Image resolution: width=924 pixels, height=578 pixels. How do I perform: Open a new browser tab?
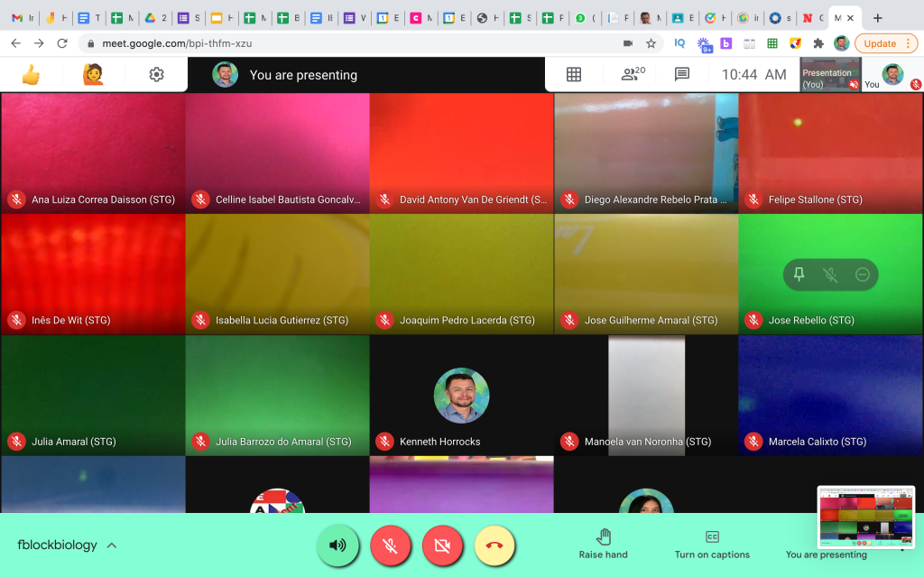(x=877, y=18)
